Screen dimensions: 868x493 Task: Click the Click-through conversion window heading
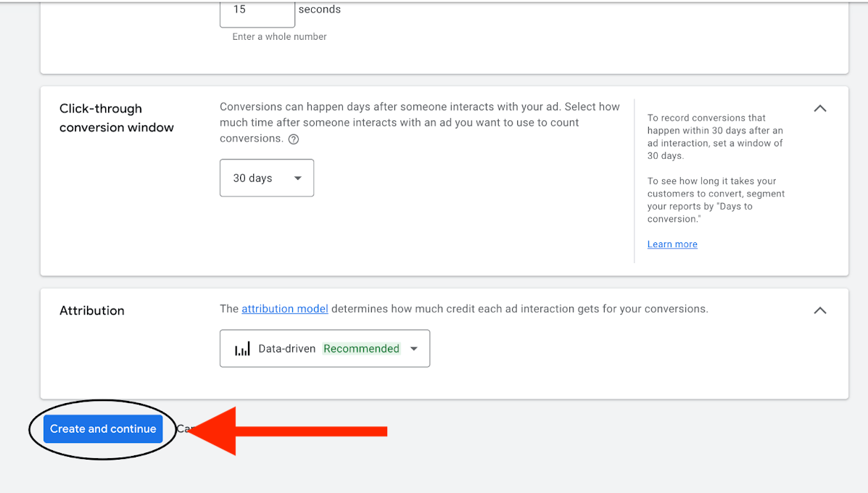tap(117, 118)
